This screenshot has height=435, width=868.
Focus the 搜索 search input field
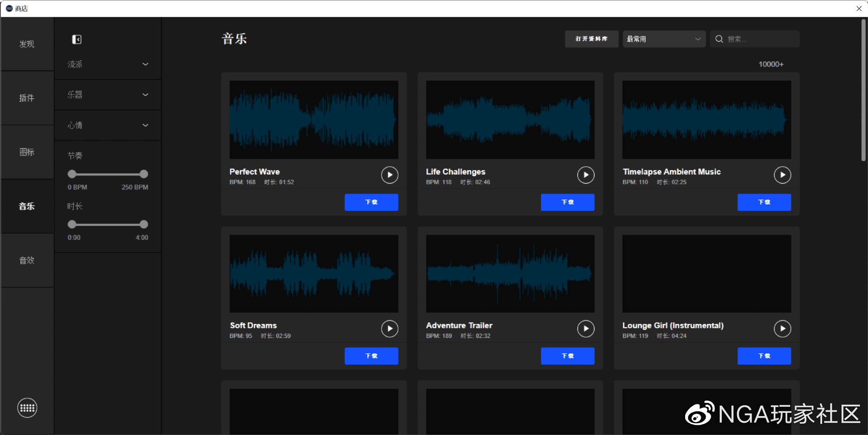coord(754,39)
